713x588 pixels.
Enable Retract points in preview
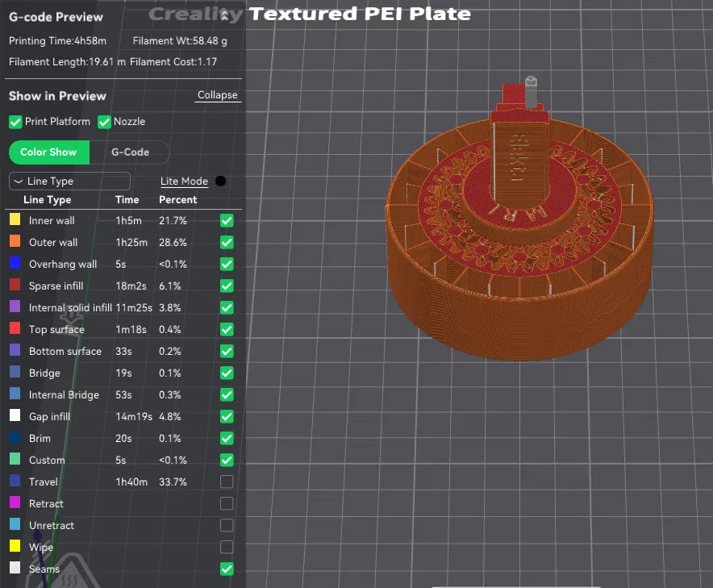(x=227, y=503)
